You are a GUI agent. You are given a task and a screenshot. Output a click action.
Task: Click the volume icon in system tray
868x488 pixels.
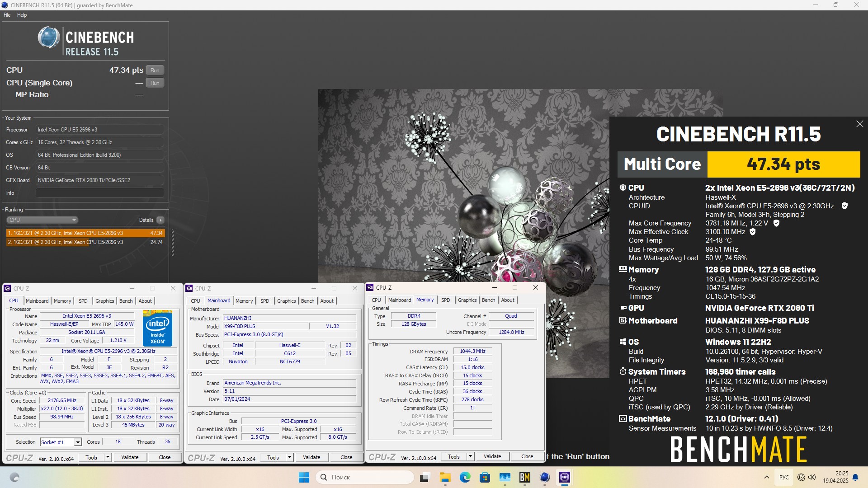(x=812, y=477)
